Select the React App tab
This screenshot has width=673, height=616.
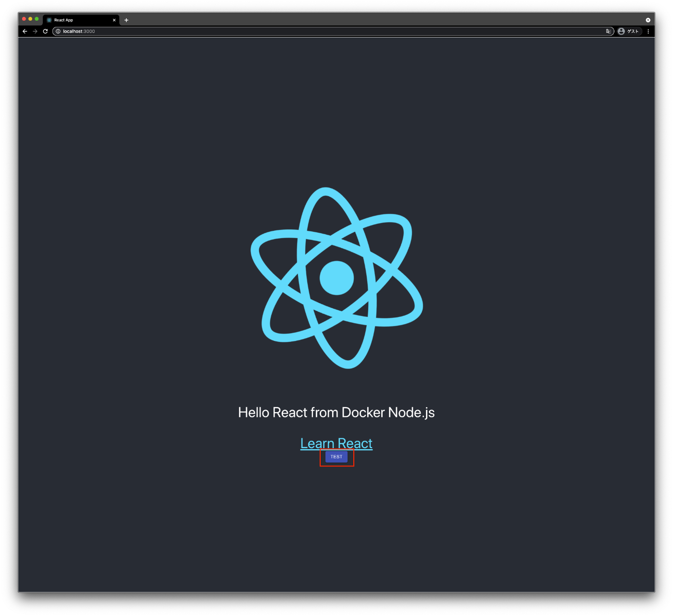(81, 20)
